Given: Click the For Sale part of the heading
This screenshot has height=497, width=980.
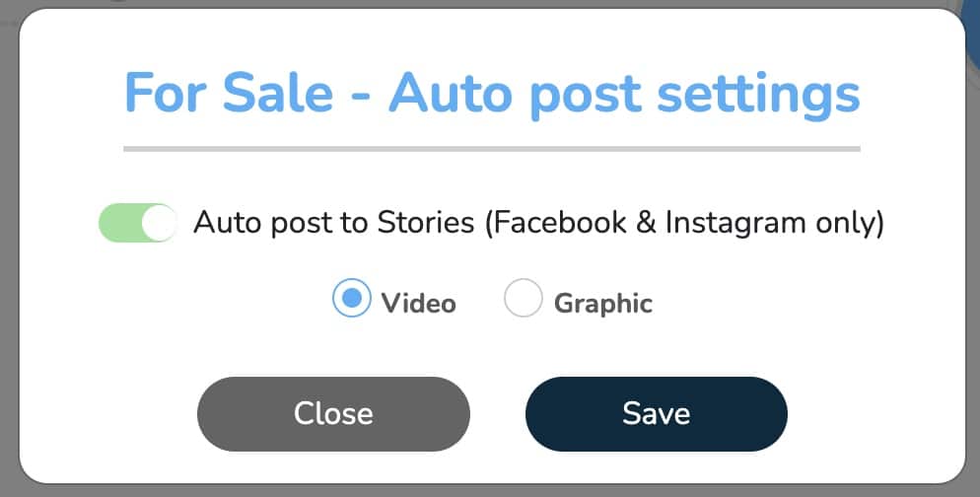Looking at the screenshot, I should pos(229,93).
